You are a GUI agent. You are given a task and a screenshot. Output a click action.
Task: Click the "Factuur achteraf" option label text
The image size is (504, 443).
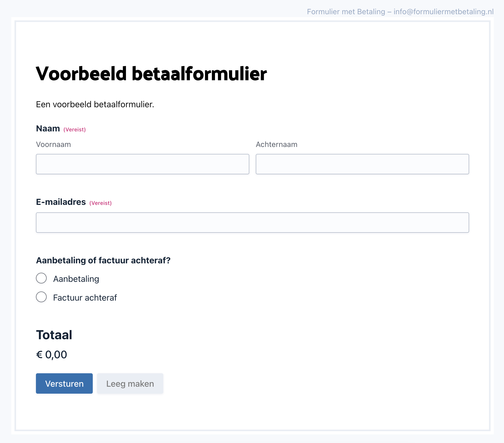[85, 298]
